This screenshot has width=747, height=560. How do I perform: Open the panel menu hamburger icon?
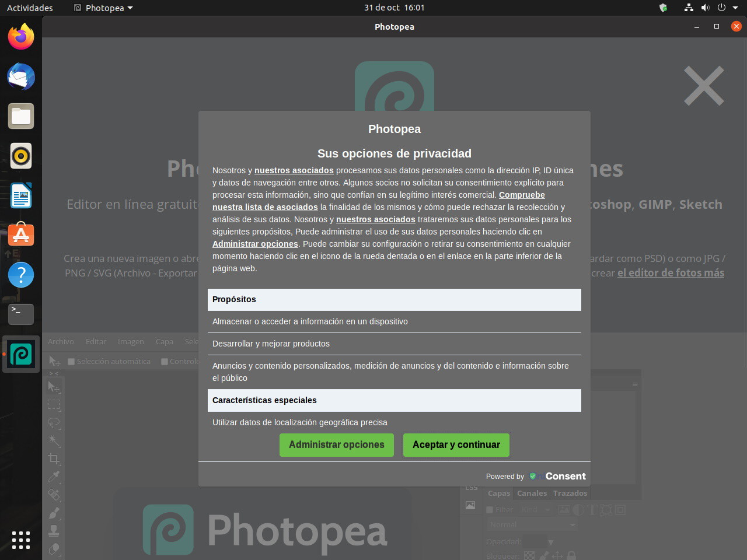coord(635,384)
